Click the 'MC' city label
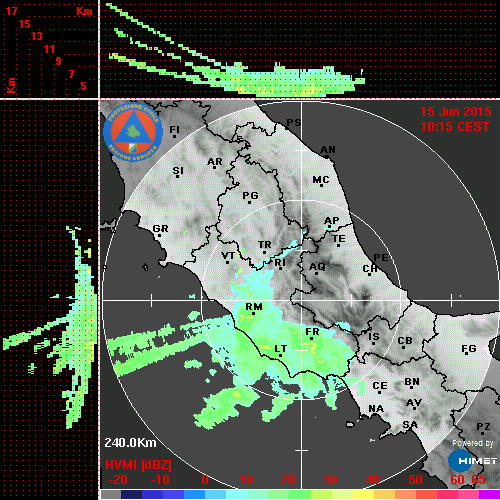This screenshot has width=500, height=500. coord(321,180)
